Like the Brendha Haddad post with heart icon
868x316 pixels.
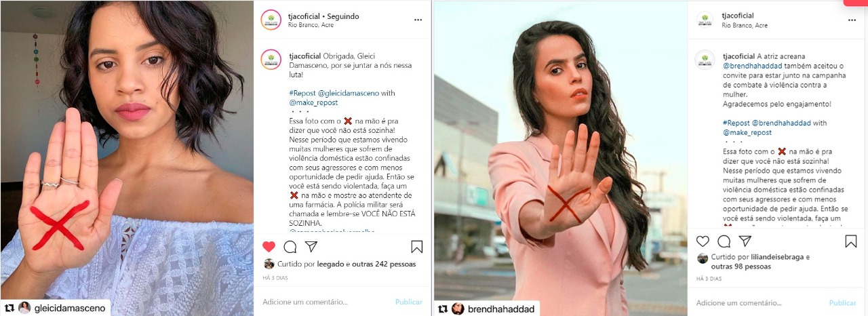(703, 241)
